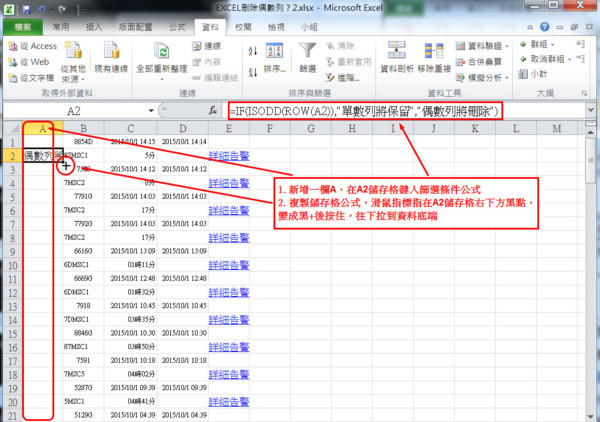The height and width of the screenshot is (422, 600).
Task: Open the Connections button in ribbon
Action: point(207,46)
